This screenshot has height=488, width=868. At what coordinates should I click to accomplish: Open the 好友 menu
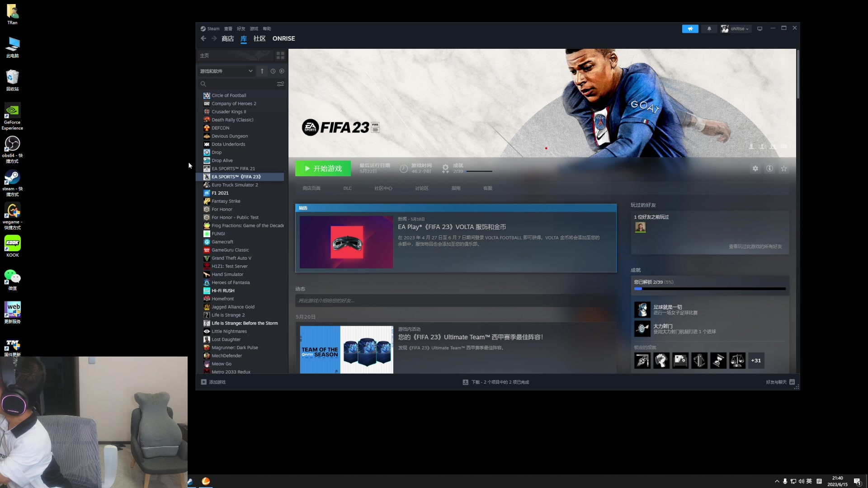241,28
